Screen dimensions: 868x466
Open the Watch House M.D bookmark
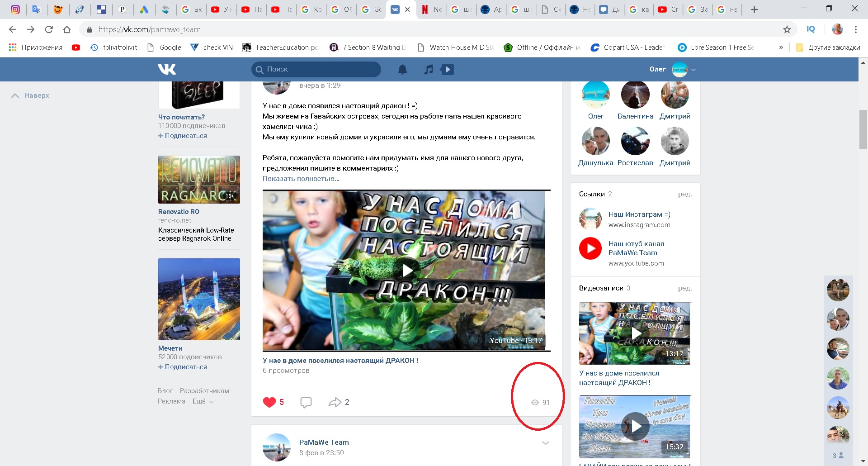(455, 48)
